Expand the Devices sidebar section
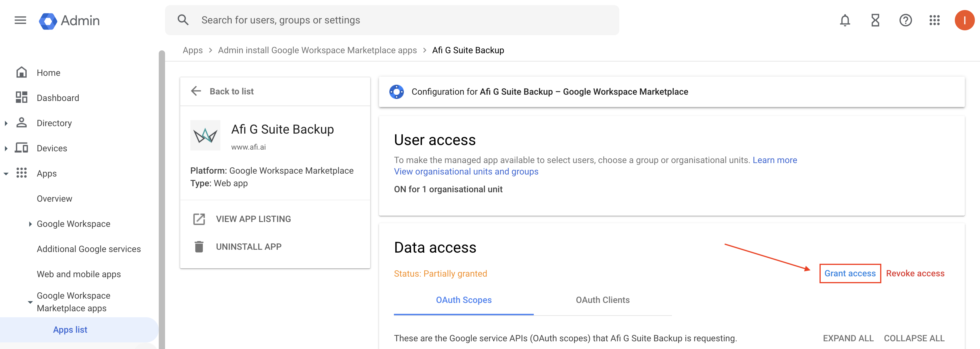Viewport: 980px width, 349px height. tap(6, 148)
